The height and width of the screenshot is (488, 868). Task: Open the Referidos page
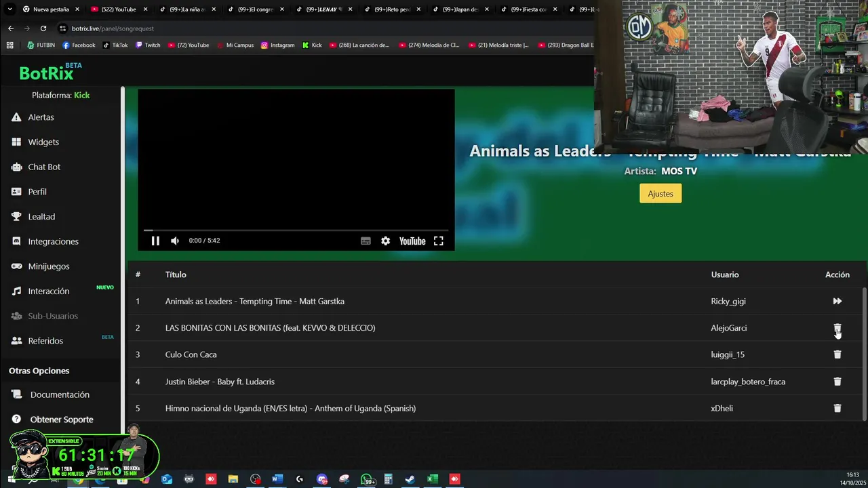click(45, 341)
